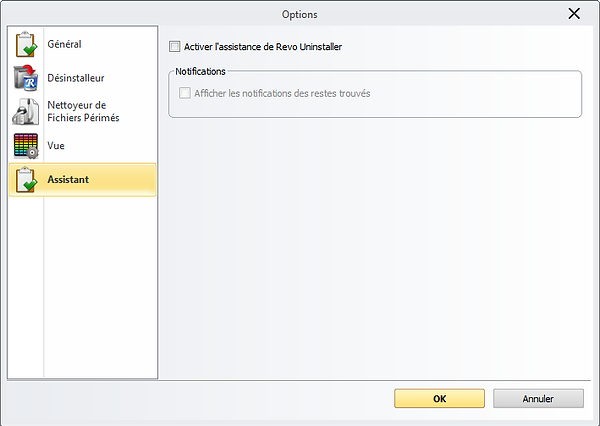Select the Assistant section label

tap(68, 180)
